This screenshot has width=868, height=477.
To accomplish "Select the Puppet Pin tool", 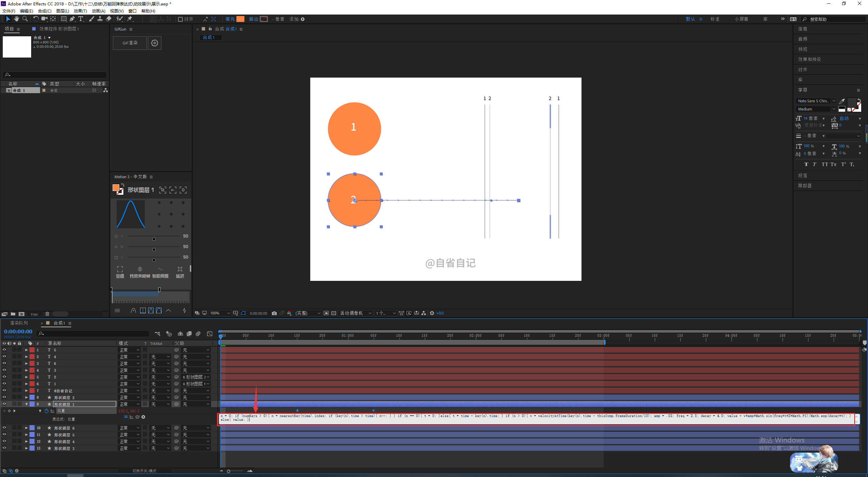I will point(130,19).
